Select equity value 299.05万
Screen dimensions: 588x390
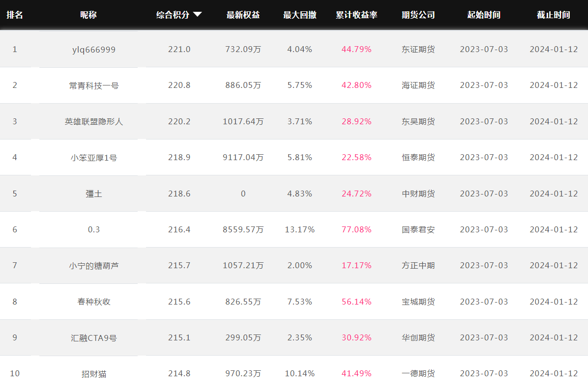[x=243, y=337]
